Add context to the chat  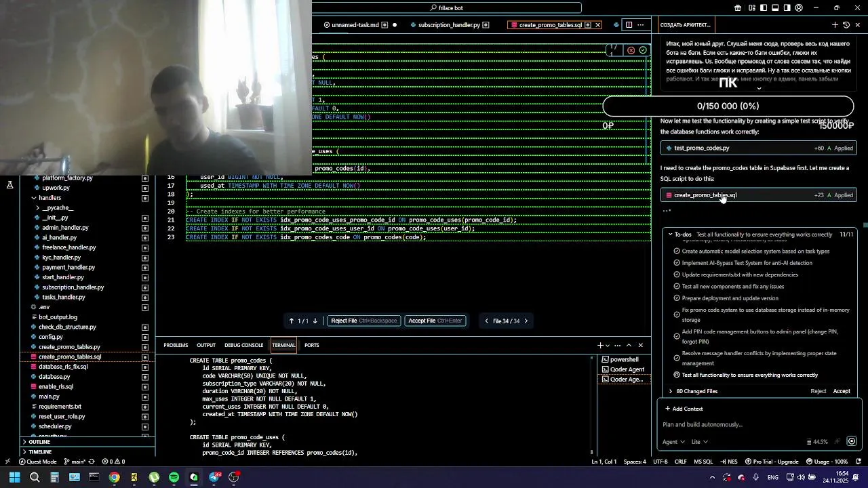click(x=684, y=409)
